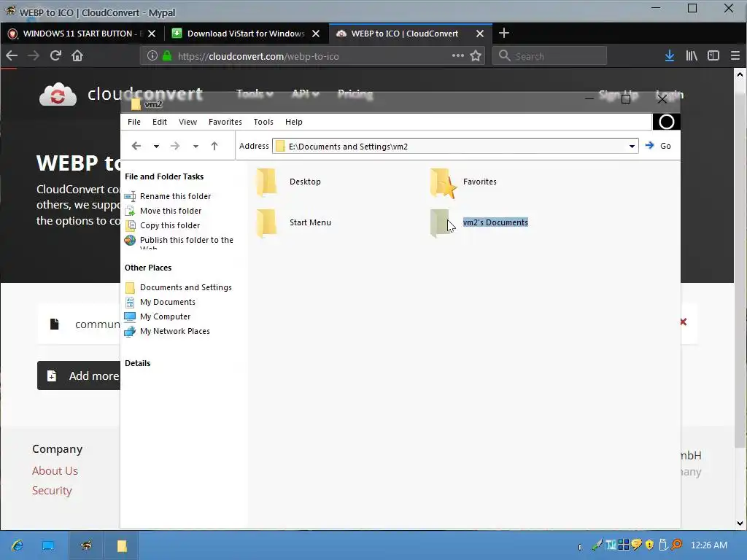Open the Help menu
The width and height of the screenshot is (747, 560).
click(293, 122)
